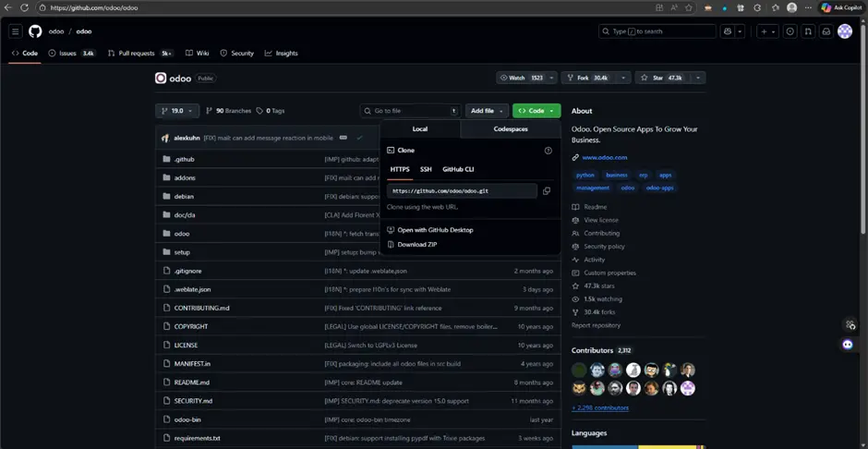868x449 pixels.
Task: Open clone help question mark icon
Action: click(548, 151)
